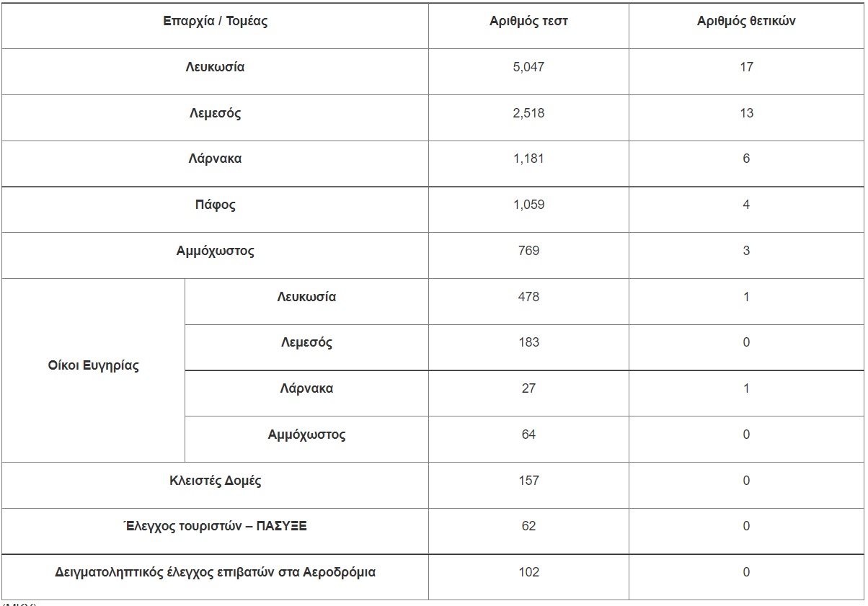Select the "Οίκοι Ευγηρίας" group cell

tap(93, 365)
